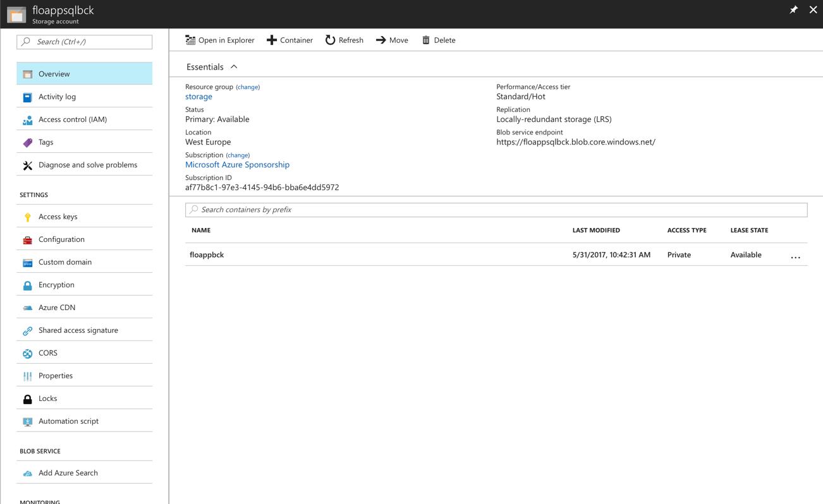
Task: Click the Overview icon in sidebar
Action: click(28, 74)
